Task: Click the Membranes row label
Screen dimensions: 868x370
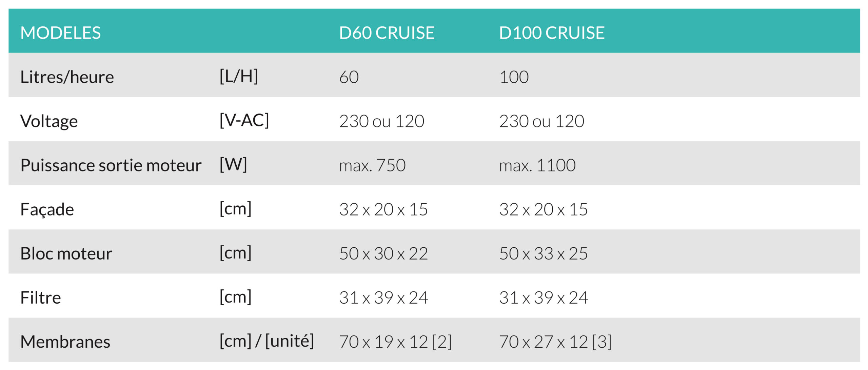Action: pos(65,342)
